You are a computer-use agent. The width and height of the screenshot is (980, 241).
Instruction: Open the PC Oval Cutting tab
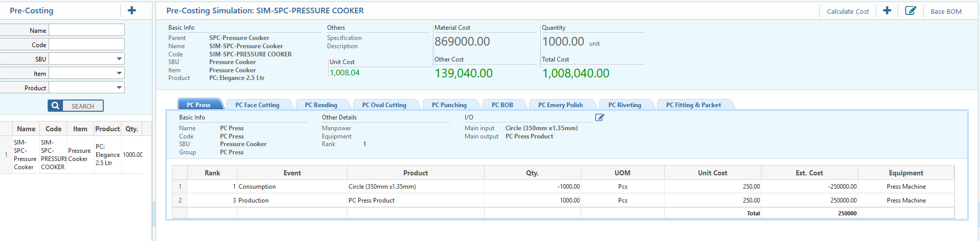pos(384,105)
